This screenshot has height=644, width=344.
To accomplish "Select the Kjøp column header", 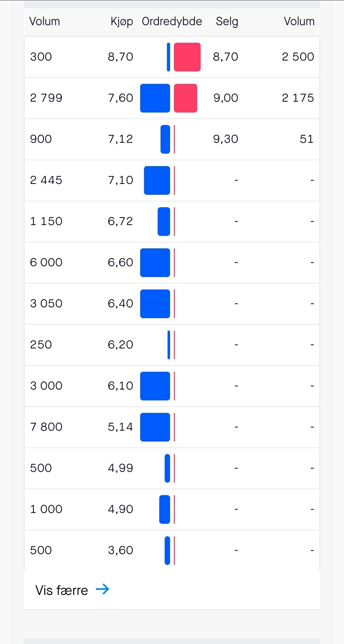I will click(x=122, y=21).
